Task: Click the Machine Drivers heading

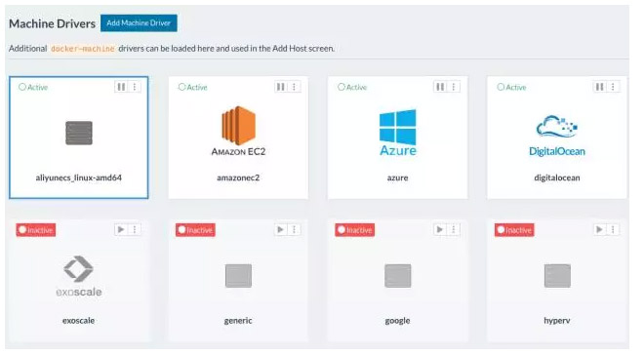Action: click(x=52, y=23)
